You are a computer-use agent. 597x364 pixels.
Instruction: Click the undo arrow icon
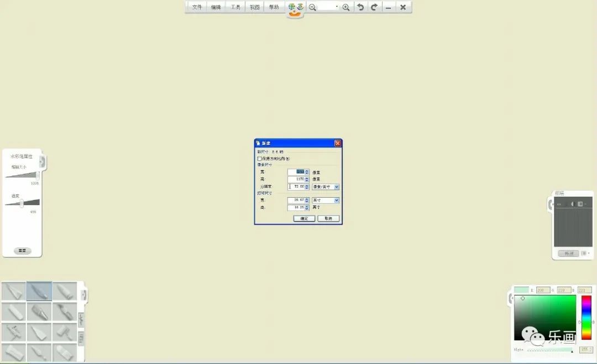click(360, 7)
